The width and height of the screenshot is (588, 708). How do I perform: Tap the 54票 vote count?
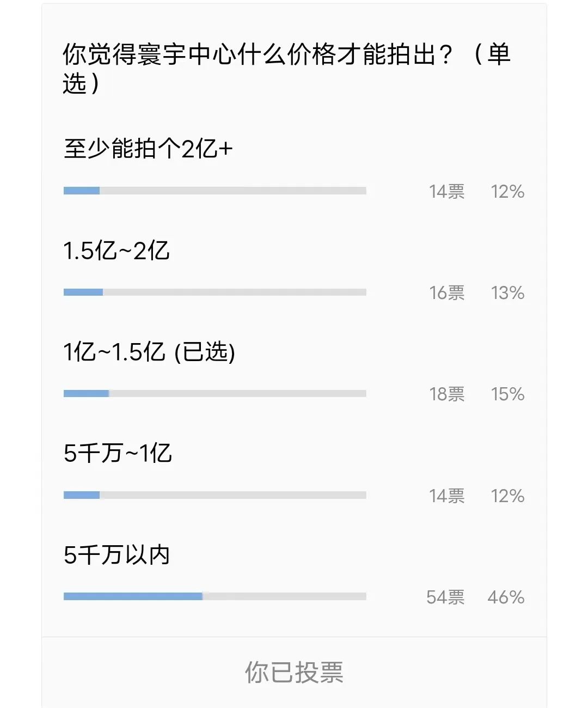pos(445,597)
